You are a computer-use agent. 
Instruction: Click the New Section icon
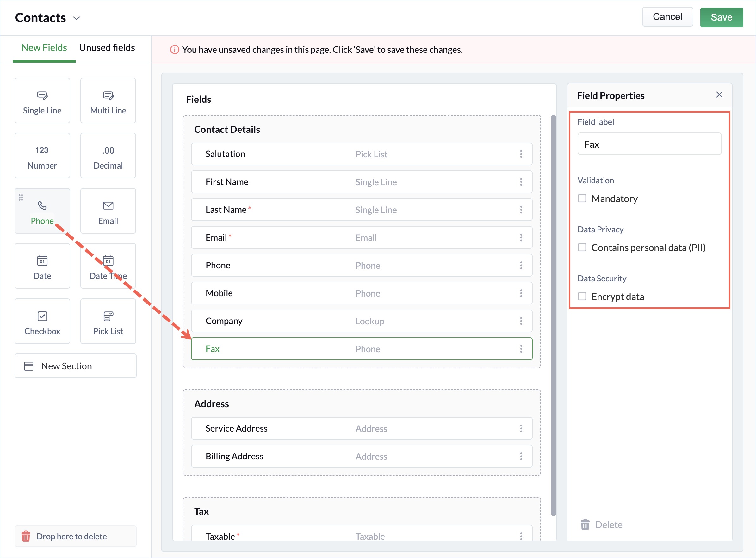29,366
